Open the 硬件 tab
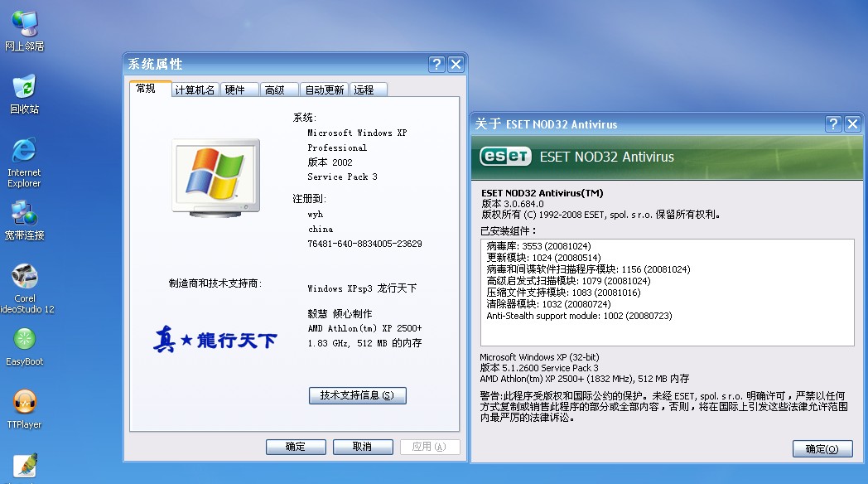The height and width of the screenshot is (484, 868). (x=239, y=90)
